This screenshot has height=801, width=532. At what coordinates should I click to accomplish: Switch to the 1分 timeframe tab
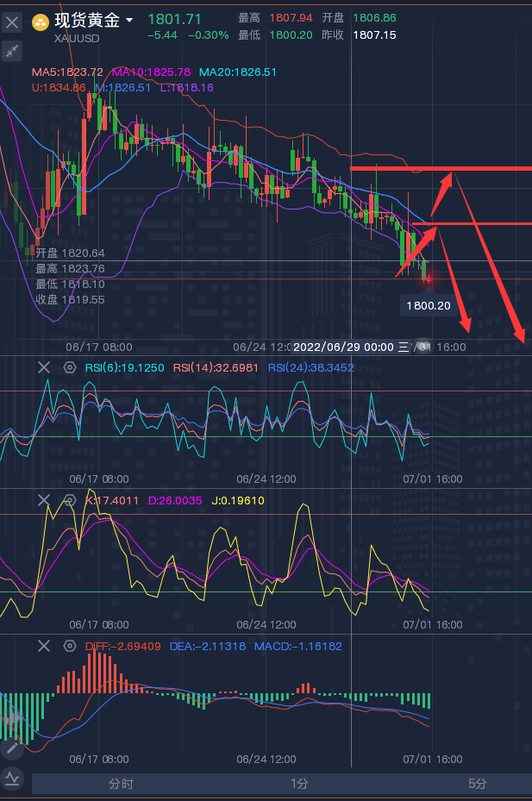click(x=299, y=784)
